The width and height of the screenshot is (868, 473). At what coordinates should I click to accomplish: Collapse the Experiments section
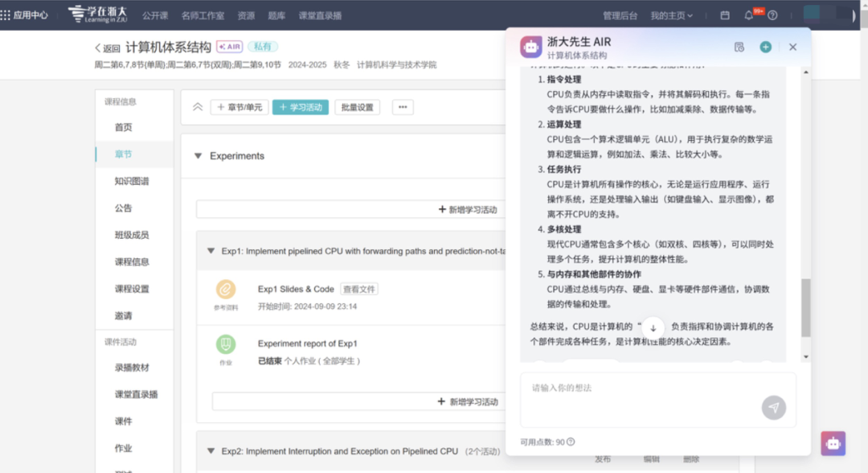coord(199,156)
